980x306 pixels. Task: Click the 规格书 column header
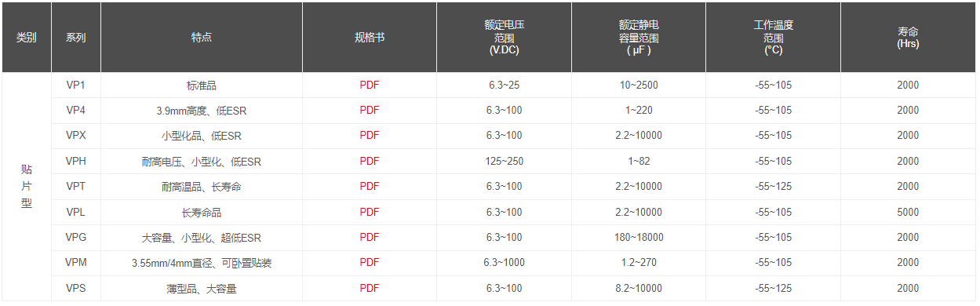[x=370, y=38]
